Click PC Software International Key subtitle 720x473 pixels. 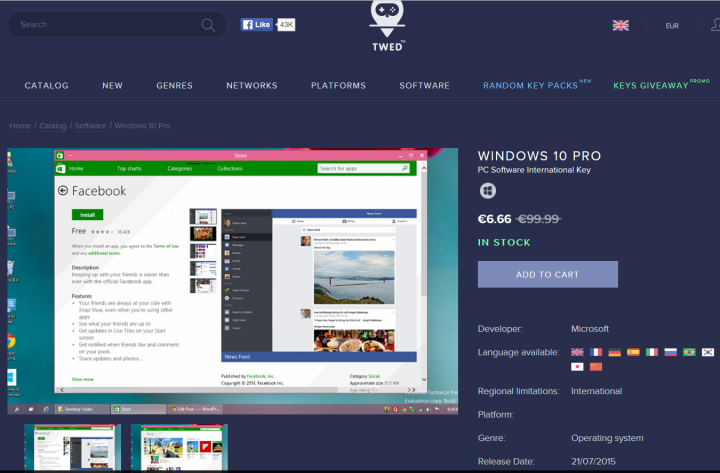tap(534, 170)
